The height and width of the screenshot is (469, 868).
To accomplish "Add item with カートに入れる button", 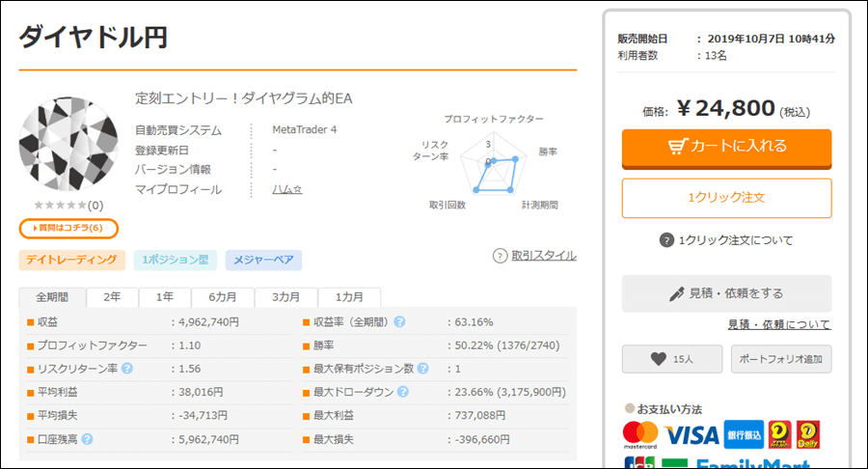I will (x=726, y=148).
